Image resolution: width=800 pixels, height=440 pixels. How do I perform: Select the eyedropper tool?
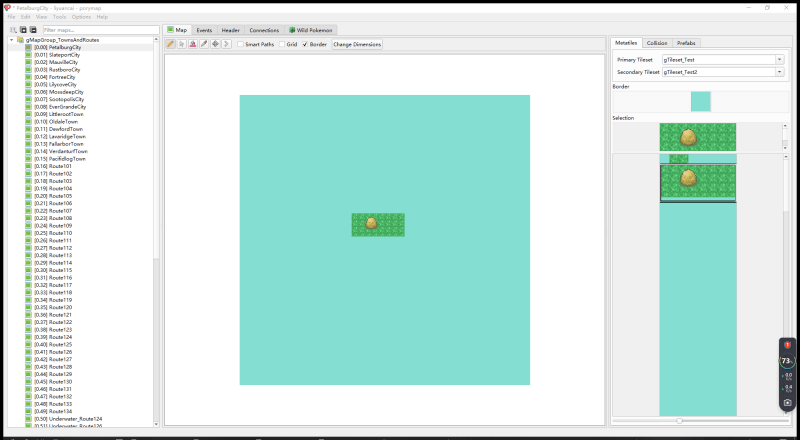tap(204, 44)
